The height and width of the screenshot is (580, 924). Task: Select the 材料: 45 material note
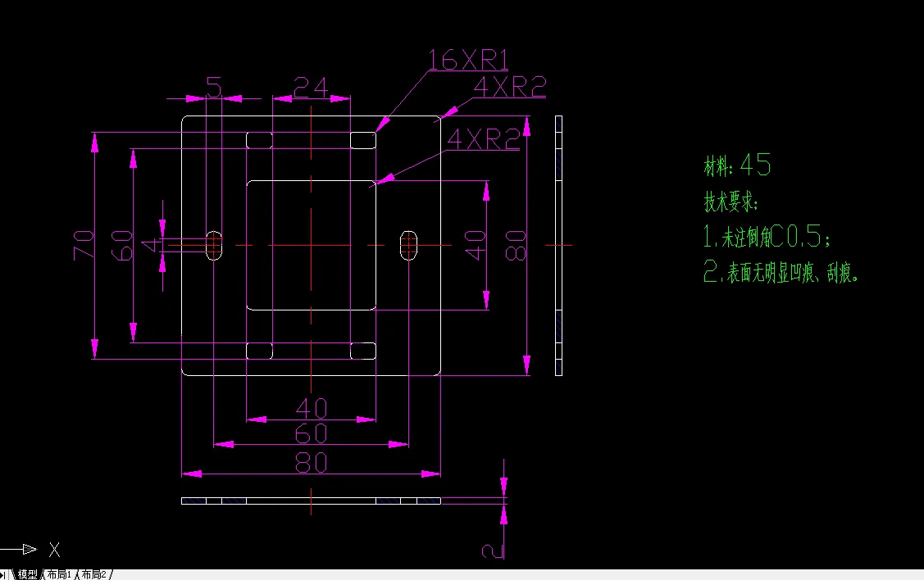pos(737,165)
